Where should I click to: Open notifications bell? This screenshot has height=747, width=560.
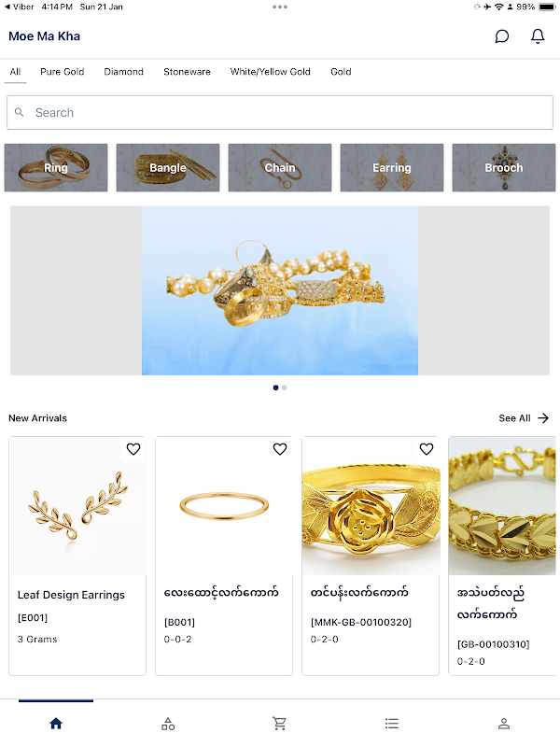[x=538, y=36]
